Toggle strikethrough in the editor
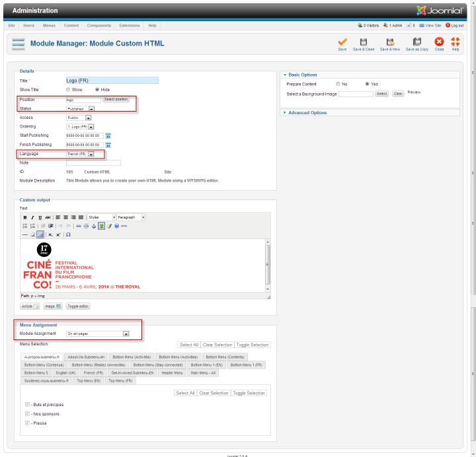 tap(48, 217)
